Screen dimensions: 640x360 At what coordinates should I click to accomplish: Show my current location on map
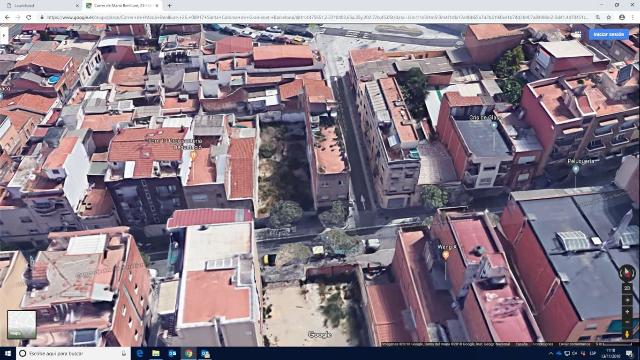(627, 301)
